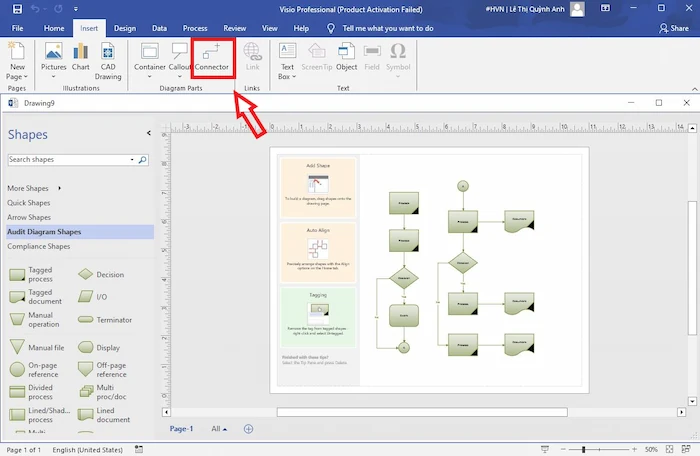Switch to the Home tab
Screen dimensions: 700x456
click(x=54, y=28)
